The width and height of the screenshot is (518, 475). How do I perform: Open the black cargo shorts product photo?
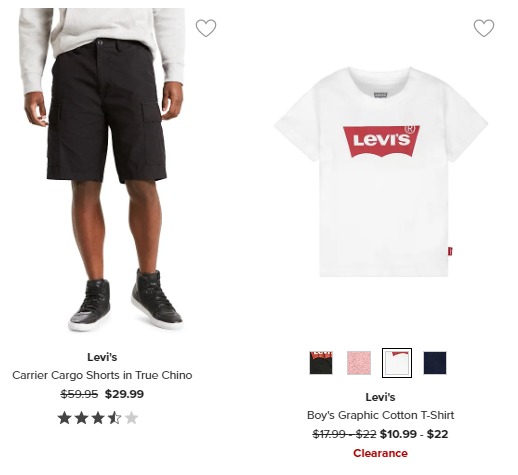[x=102, y=170]
